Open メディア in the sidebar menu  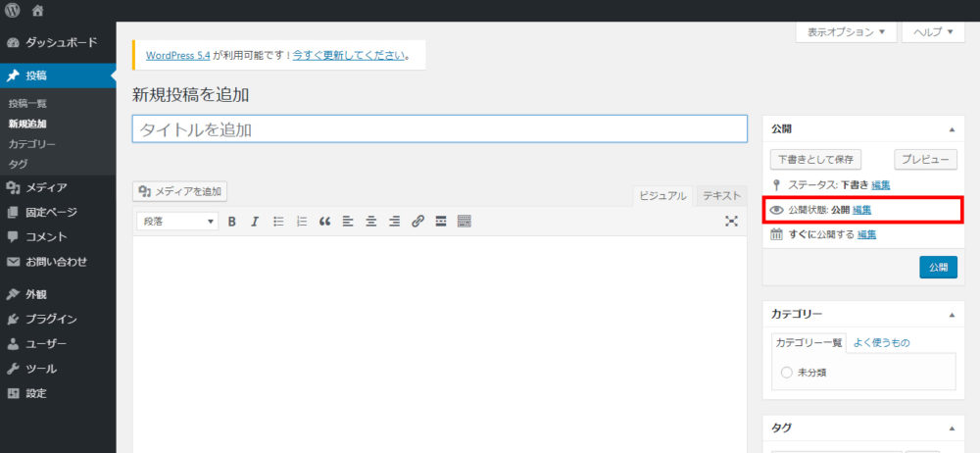click(46, 187)
